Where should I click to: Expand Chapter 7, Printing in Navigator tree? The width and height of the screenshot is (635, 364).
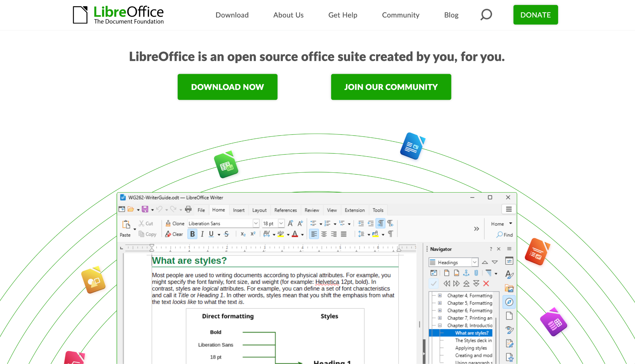(440, 318)
